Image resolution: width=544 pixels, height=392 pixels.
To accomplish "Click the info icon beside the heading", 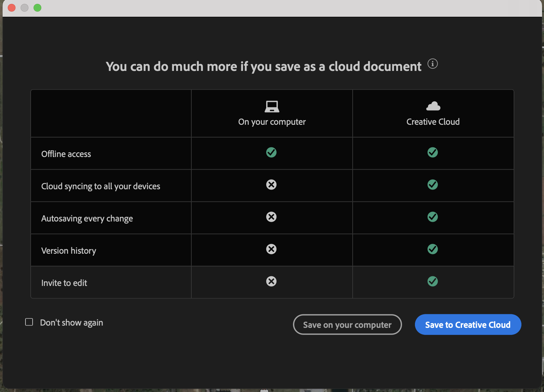I will coord(432,64).
